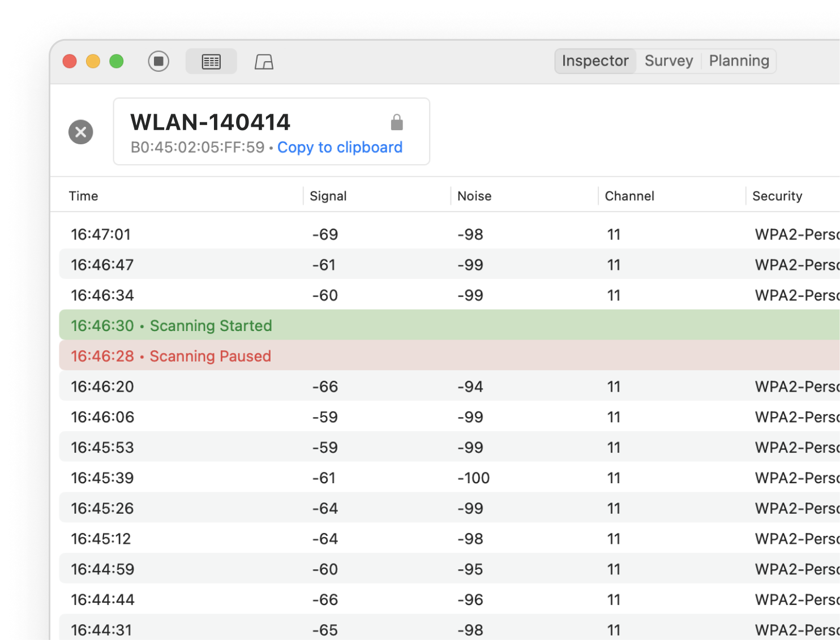
Task: Open the floor plan view icon
Action: [264, 62]
